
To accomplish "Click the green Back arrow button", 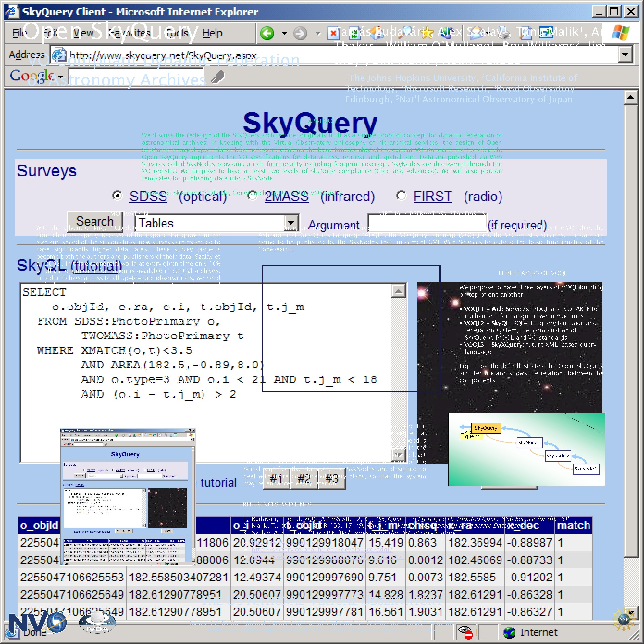I will pyautogui.click(x=267, y=33).
